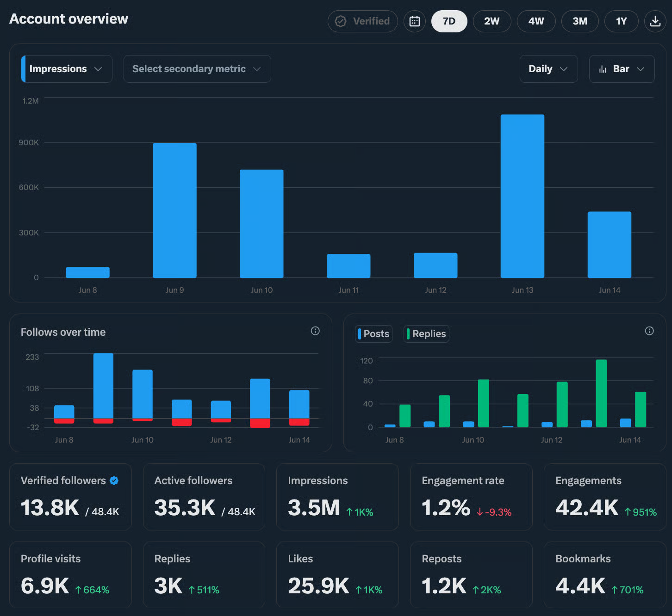The image size is (672, 616).
Task: Click the 1.2M axis label
Action: tap(31, 101)
